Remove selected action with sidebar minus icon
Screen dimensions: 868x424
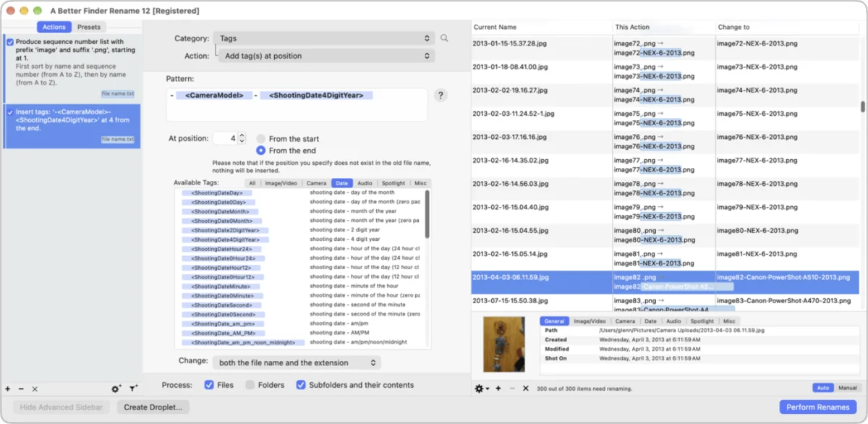point(21,389)
